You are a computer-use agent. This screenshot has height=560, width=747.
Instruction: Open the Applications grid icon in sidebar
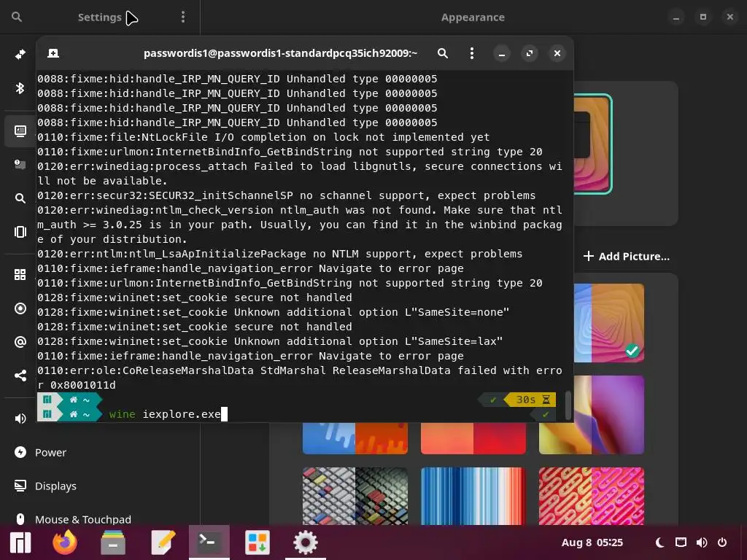click(20, 275)
